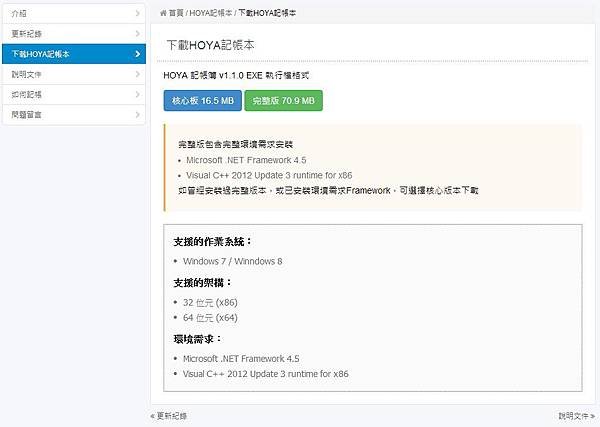Open the 說明文件 sidebar item
The height and width of the screenshot is (427, 600).
click(x=74, y=74)
